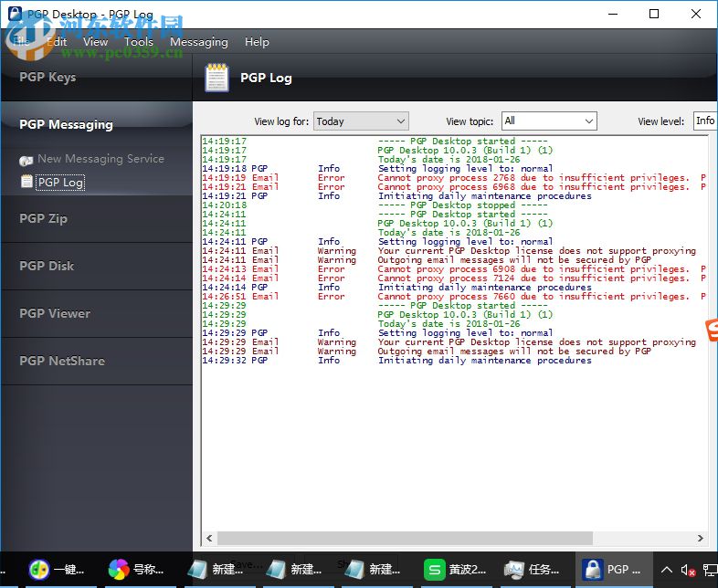Open the Tools menu

pyautogui.click(x=139, y=42)
